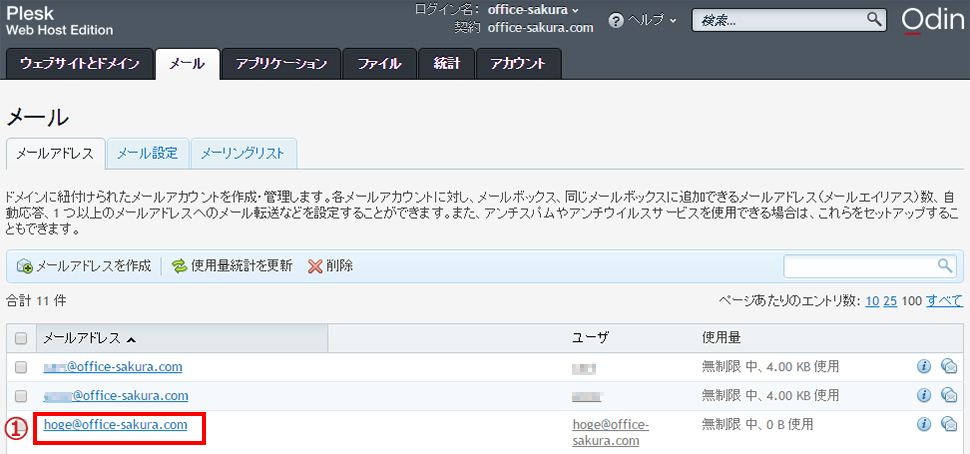The height and width of the screenshot is (454, 970).
Task: Click the help question mark icon
Action: [616, 20]
